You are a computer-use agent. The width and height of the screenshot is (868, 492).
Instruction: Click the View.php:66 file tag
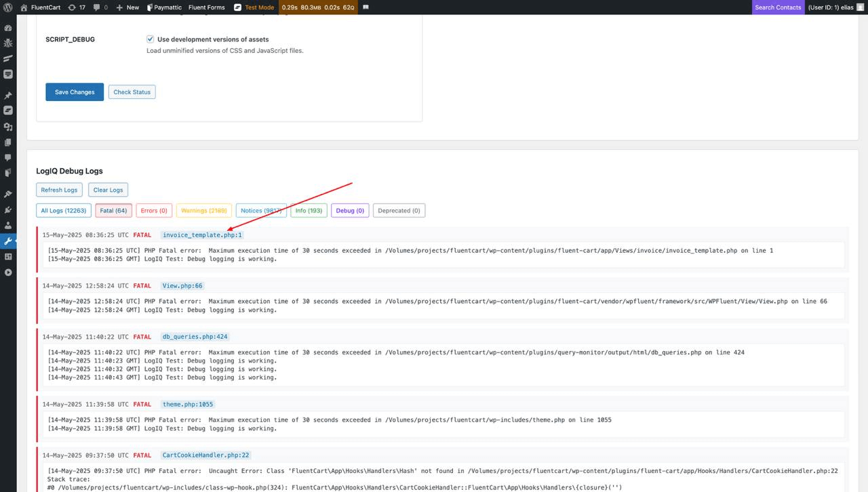coord(182,286)
